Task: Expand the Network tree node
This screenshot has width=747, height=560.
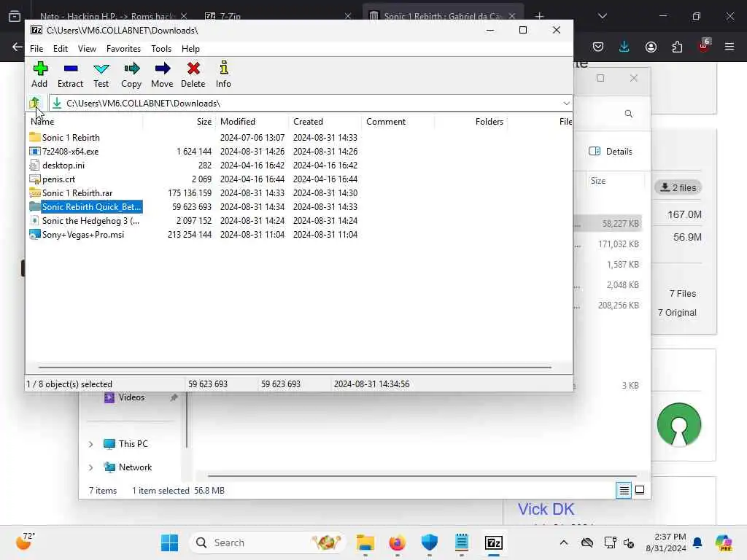Action: (90, 467)
